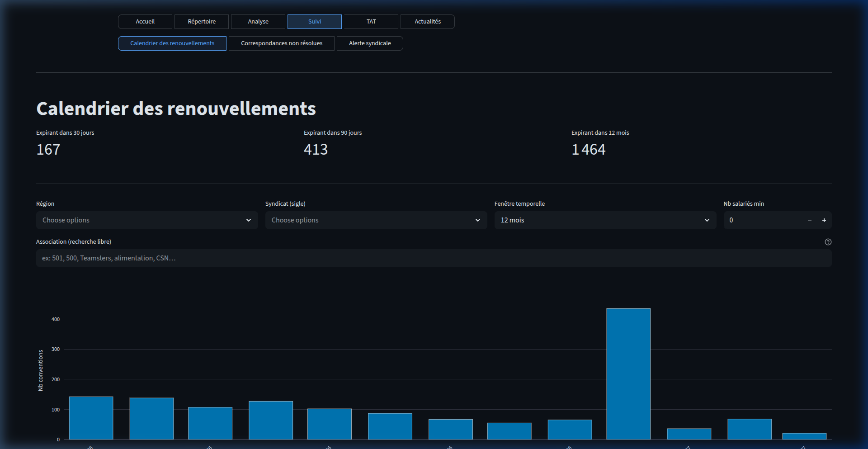Click the Nb salariés min number field

coord(764,220)
